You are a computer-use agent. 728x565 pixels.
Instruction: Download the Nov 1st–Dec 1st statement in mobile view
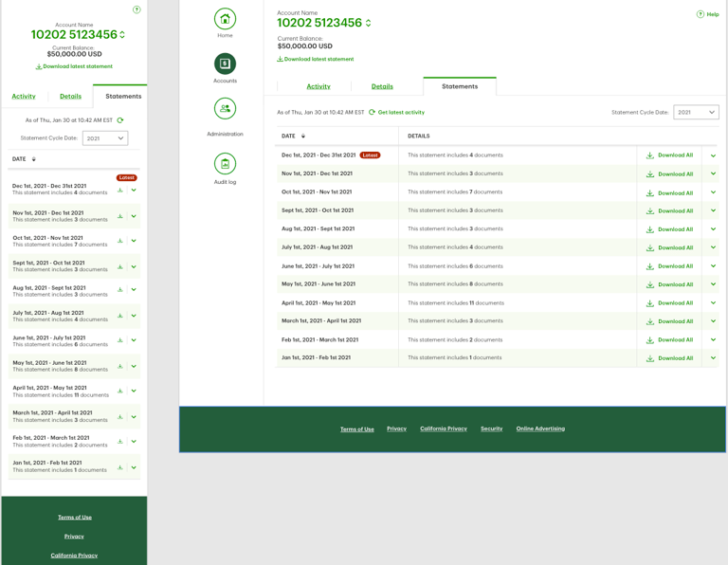tap(119, 216)
